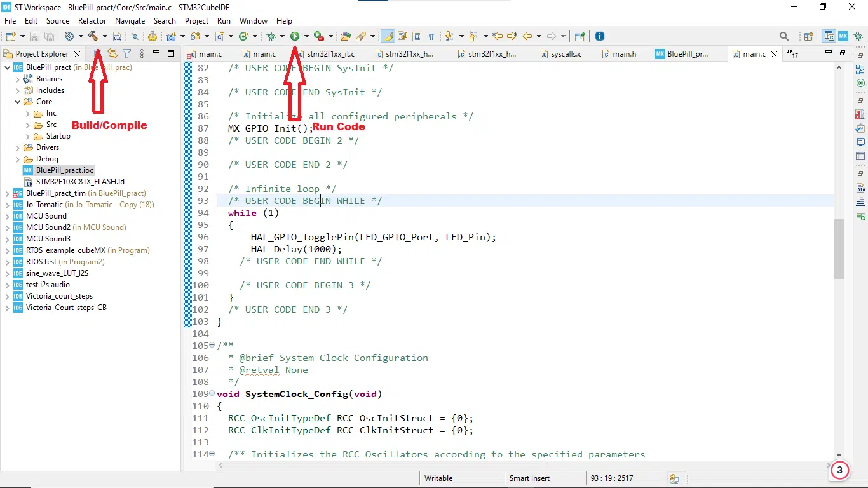Open the Tasks view icon in right trim
Image resolution: width=868 pixels, height=488 pixels.
[x=860, y=128]
